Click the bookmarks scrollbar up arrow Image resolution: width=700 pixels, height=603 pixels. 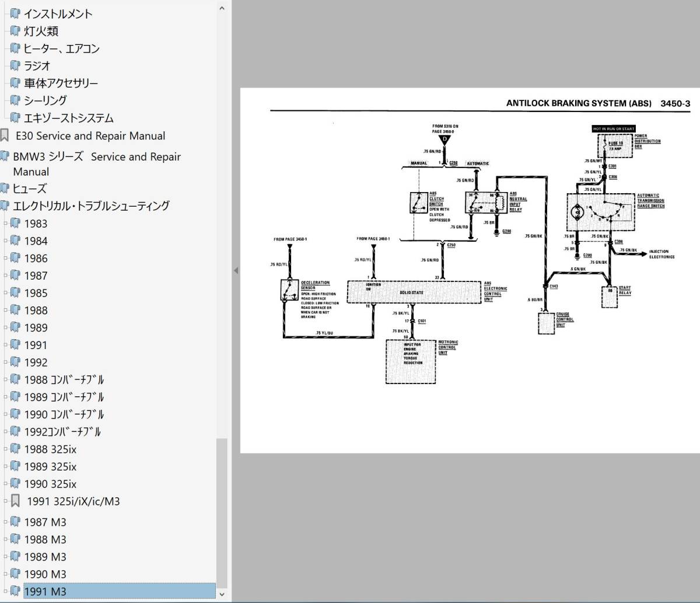pyautogui.click(x=221, y=8)
